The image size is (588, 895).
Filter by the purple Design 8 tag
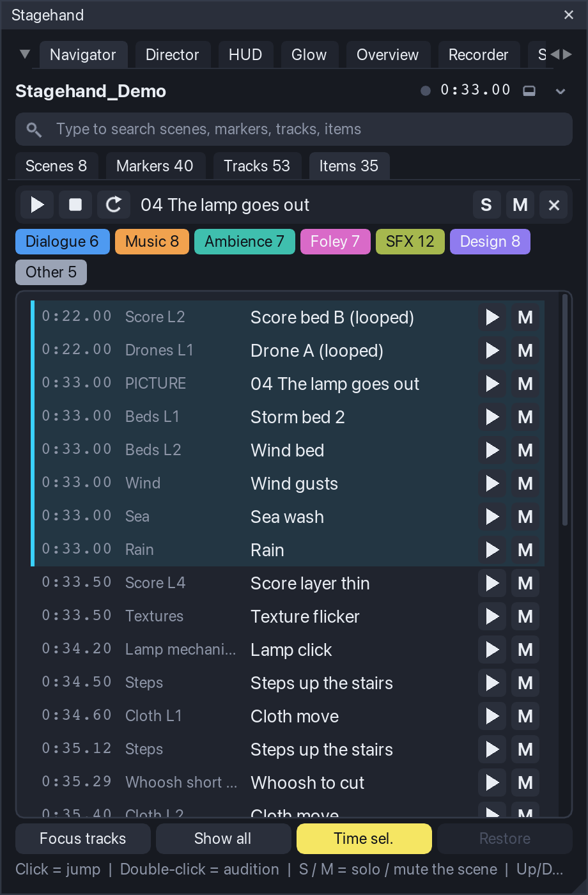[x=490, y=242]
